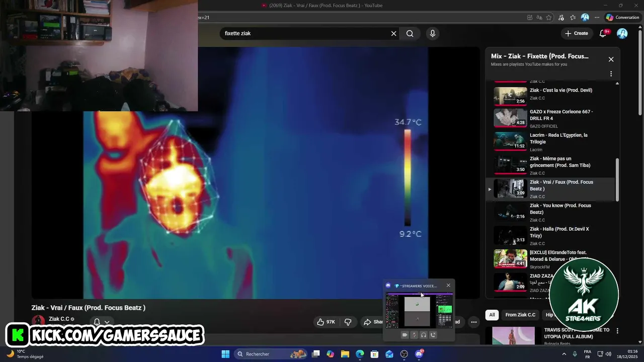Like the video with 97K likes
The width and height of the screenshot is (644, 362).
pyautogui.click(x=326, y=322)
